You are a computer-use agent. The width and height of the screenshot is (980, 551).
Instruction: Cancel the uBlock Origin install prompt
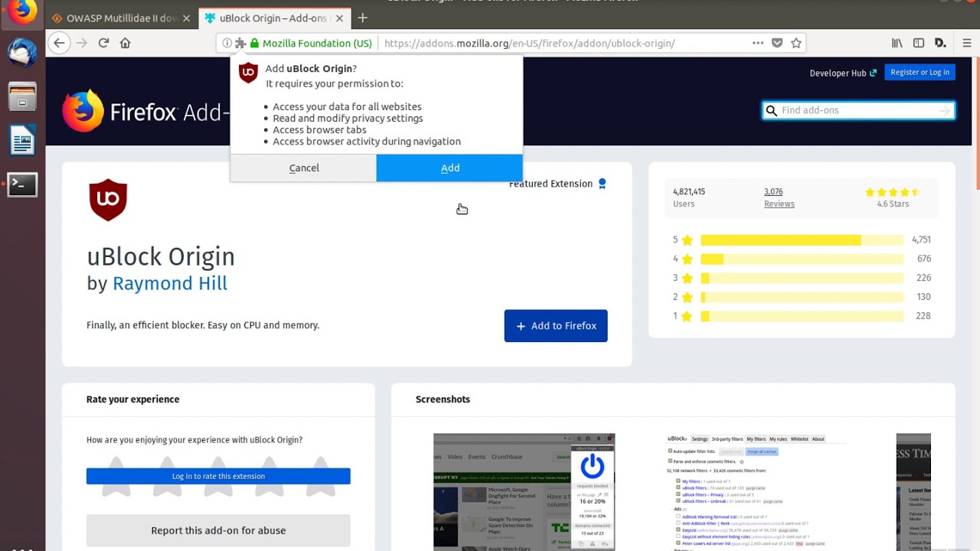[x=304, y=168]
